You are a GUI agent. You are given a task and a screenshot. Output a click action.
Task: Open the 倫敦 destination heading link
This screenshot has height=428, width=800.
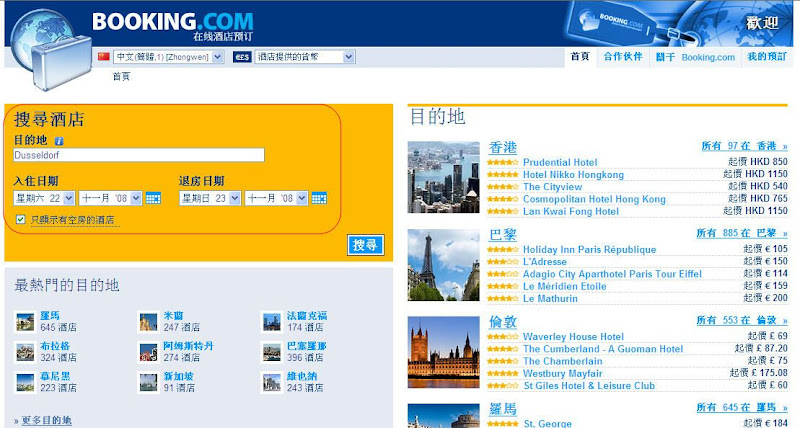pyautogui.click(x=503, y=322)
